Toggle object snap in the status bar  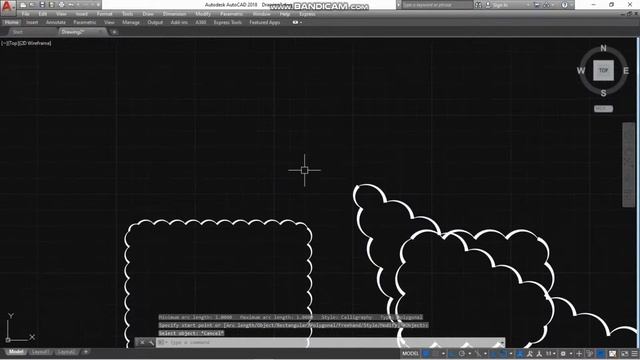pos(503,353)
